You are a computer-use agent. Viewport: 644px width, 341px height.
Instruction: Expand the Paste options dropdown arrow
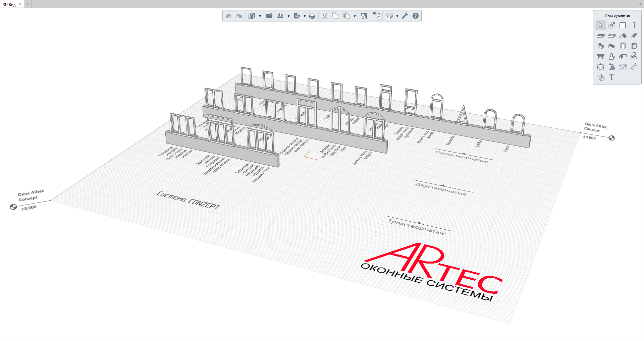click(355, 16)
